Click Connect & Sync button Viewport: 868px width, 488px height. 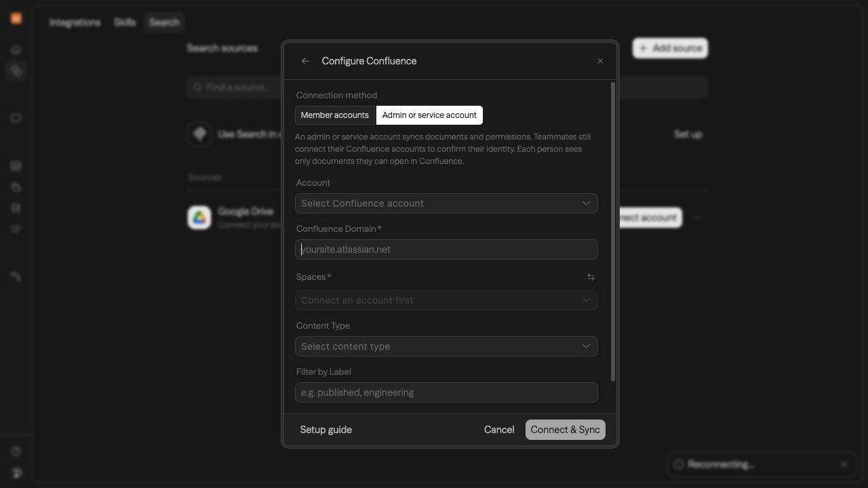pos(566,430)
